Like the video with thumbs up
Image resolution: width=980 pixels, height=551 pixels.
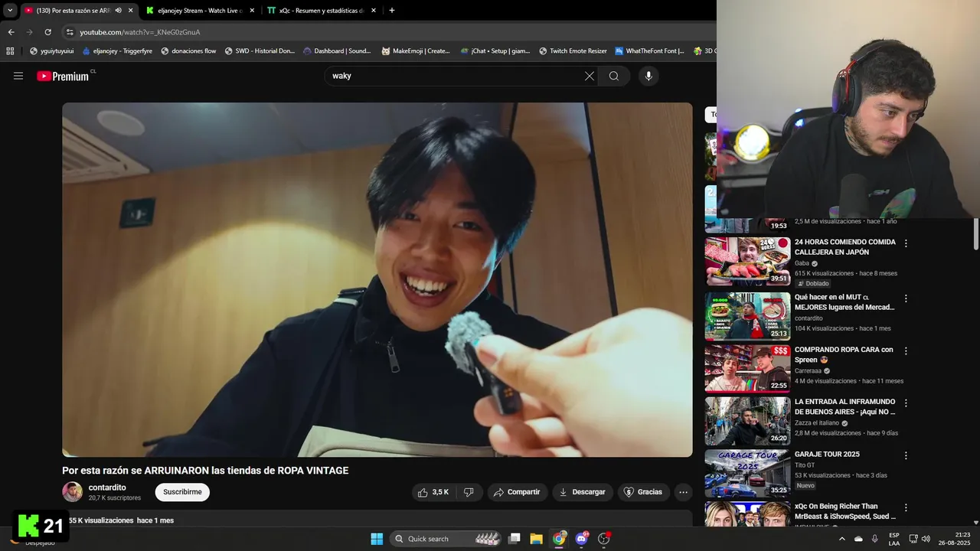[x=433, y=492]
